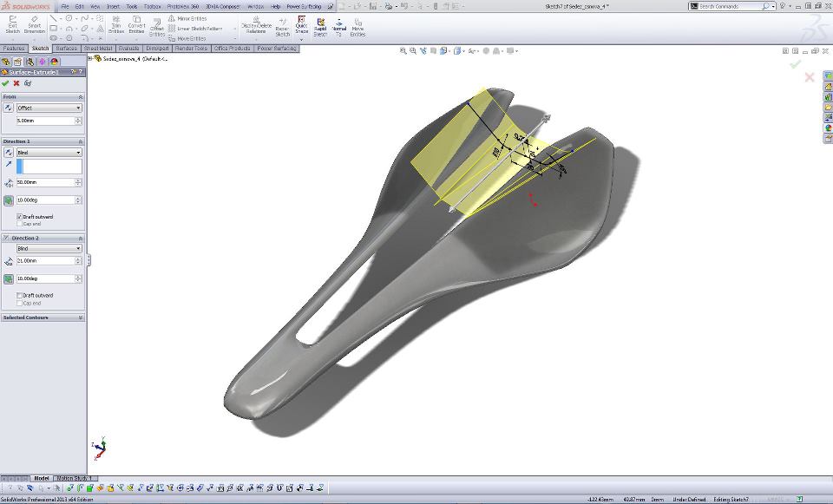Click the Zoom to Fit icon
This screenshot has height=504, width=833.
tap(403, 51)
